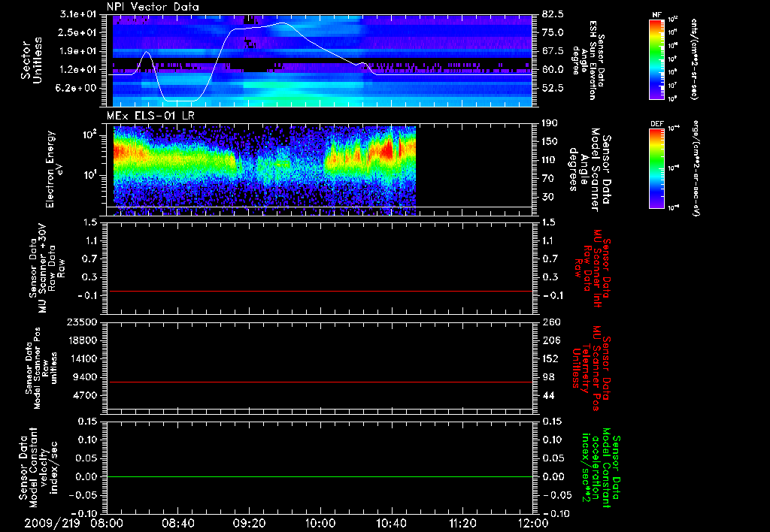The image size is (770, 532).
Task: Select the 'NPI Vector Data' panel title
Action: (x=153, y=7)
